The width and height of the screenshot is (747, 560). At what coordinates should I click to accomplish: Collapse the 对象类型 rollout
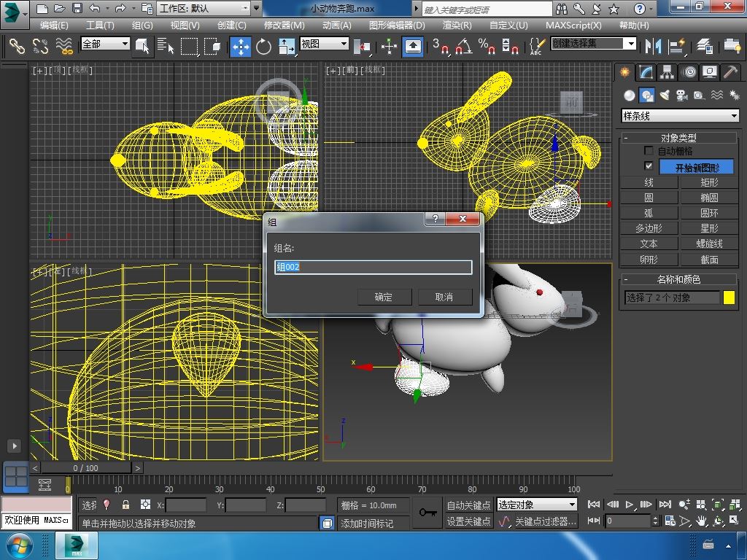pyautogui.click(x=679, y=138)
